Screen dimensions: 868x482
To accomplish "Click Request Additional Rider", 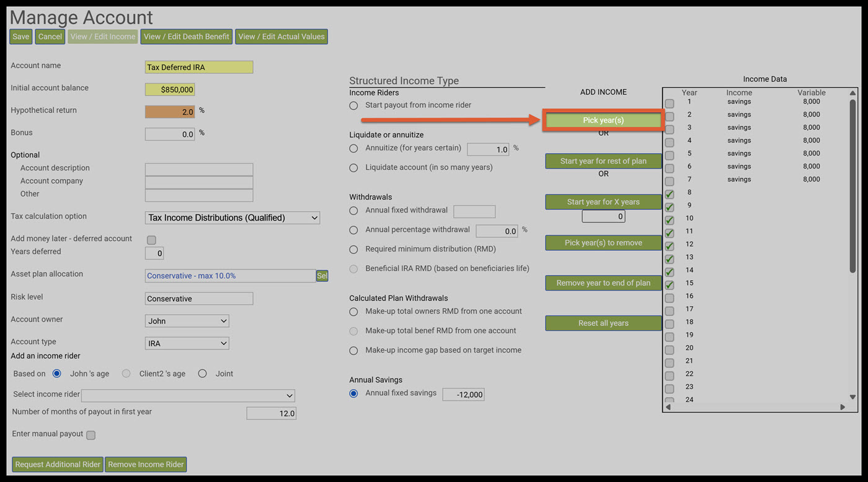I will [x=58, y=465].
